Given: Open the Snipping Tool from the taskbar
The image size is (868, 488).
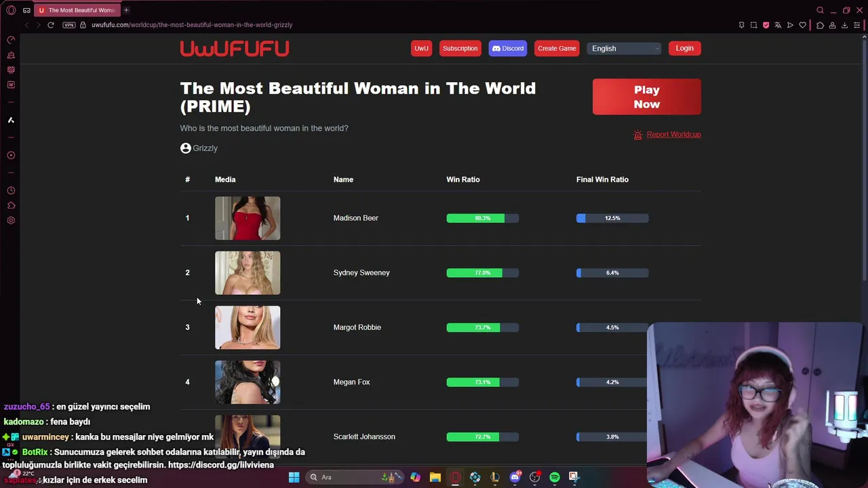Looking at the screenshot, I should (574, 477).
